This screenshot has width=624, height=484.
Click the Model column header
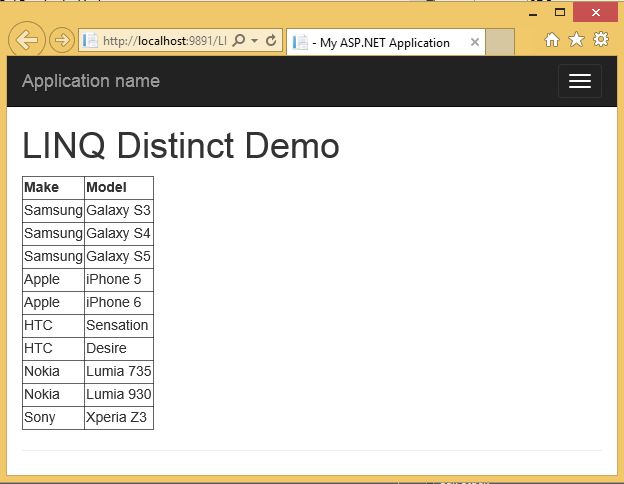tap(119, 187)
